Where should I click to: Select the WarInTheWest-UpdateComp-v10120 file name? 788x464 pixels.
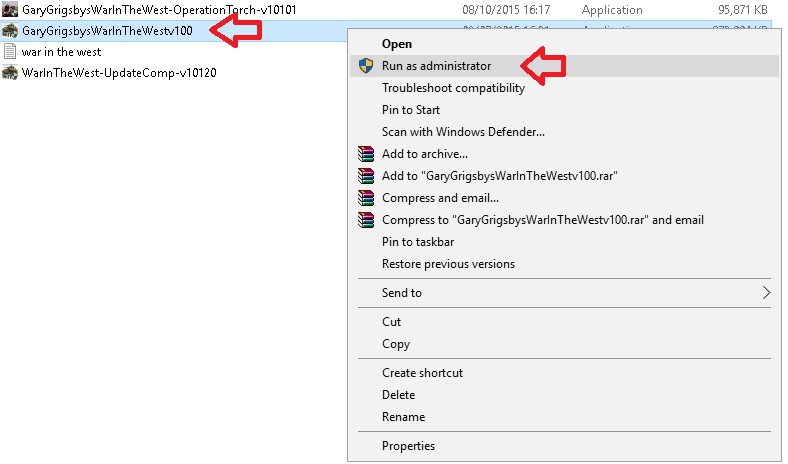click(119, 73)
